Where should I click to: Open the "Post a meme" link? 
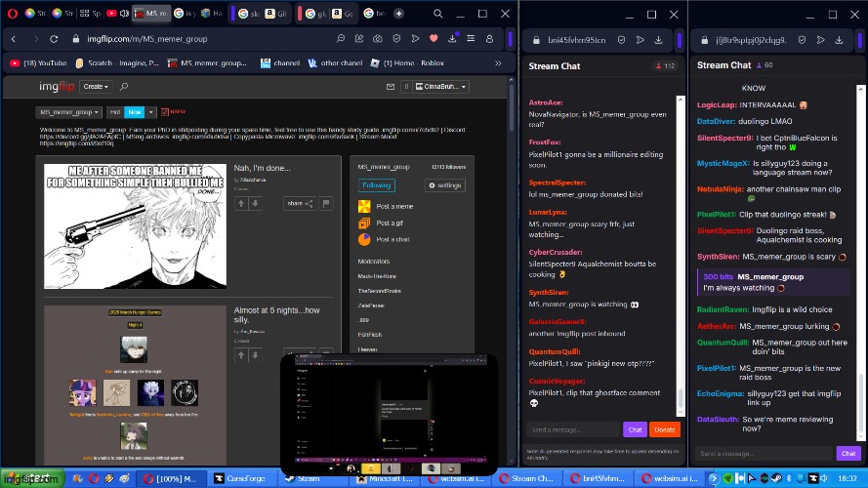(x=394, y=206)
